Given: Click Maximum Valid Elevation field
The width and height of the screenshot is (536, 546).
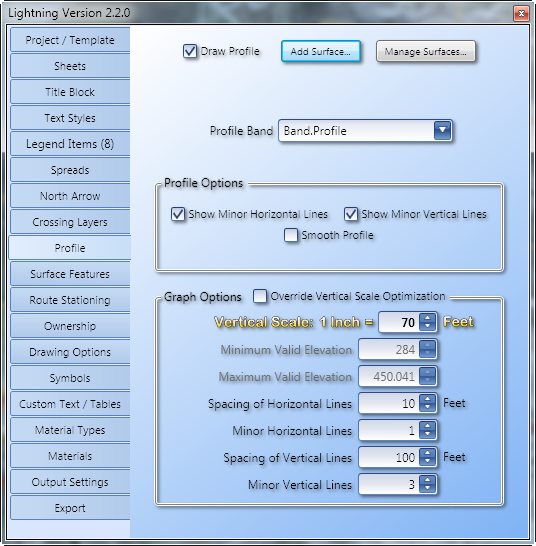Looking at the screenshot, I should pyautogui.click(x=389, y=376).
